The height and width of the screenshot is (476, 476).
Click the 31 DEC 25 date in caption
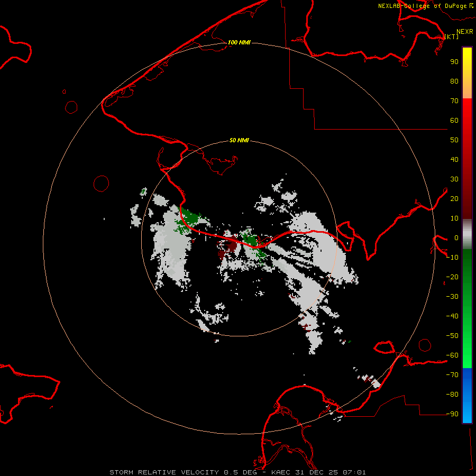click(317, 472)
